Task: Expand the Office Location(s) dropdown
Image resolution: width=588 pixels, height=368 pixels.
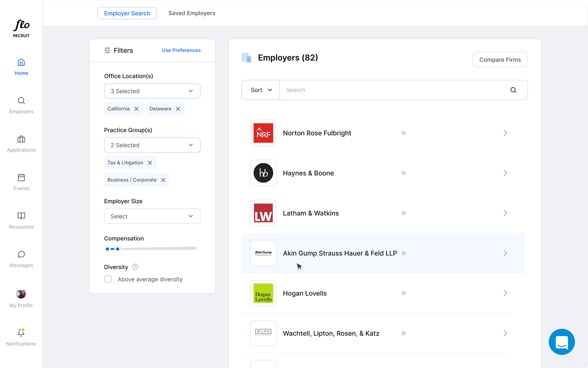Action: click(152, 91)
